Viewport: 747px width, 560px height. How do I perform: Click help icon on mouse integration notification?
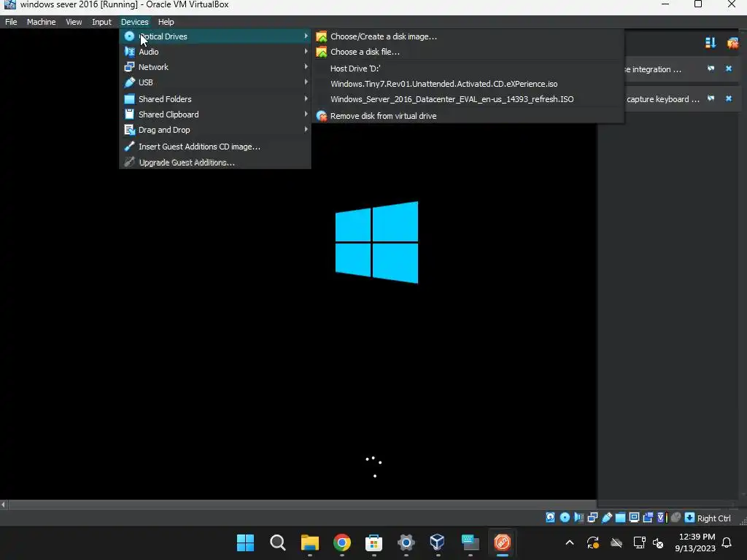(711, 69)
